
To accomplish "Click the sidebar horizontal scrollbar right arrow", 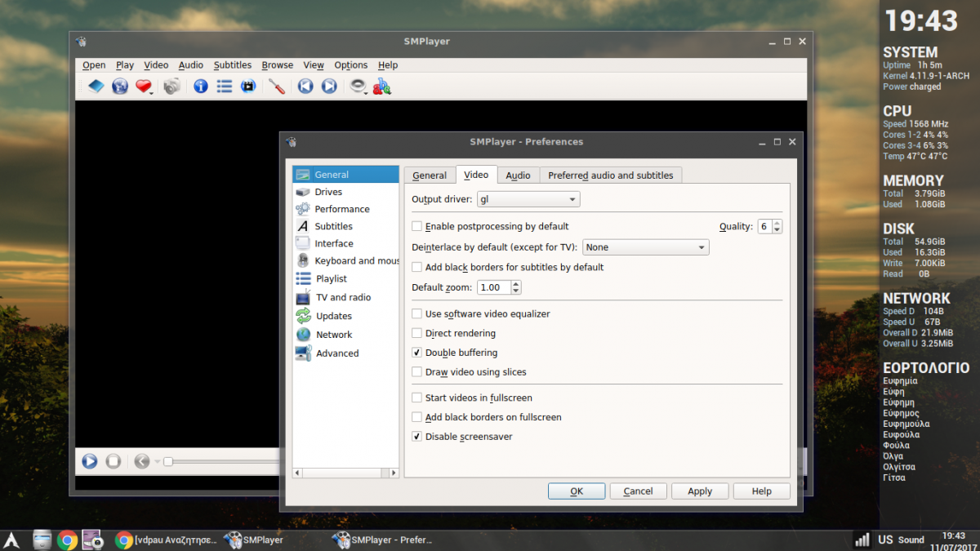I will click(x=394, y=473).
